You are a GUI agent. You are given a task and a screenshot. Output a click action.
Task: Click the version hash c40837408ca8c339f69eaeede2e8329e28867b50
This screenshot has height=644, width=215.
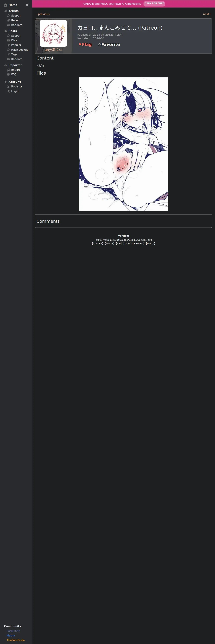(x=124, y=240)
